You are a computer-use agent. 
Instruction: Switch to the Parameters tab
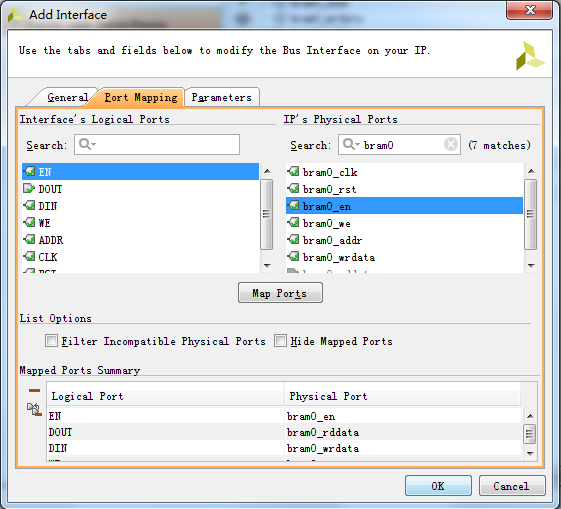click(x=221, y=97)
